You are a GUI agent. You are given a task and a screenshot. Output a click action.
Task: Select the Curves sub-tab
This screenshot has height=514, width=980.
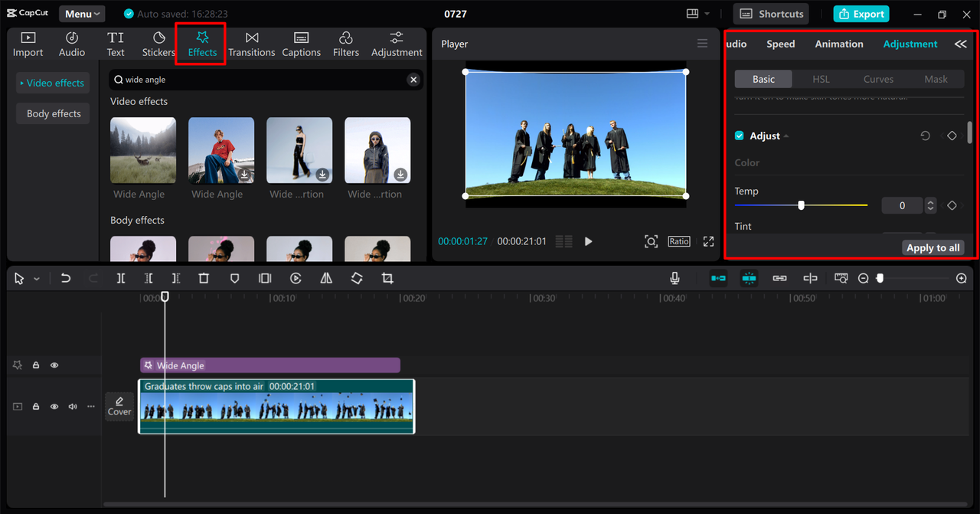(x=878, y=79)
